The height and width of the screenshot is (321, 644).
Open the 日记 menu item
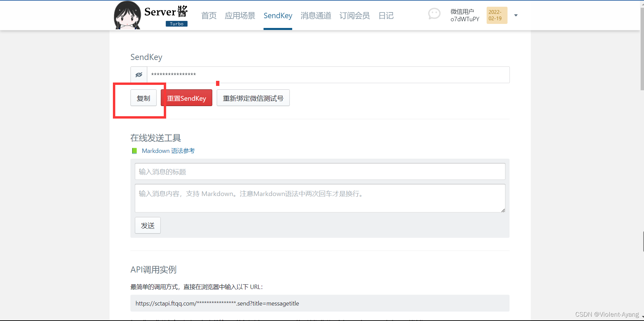(x=386, y=15)
